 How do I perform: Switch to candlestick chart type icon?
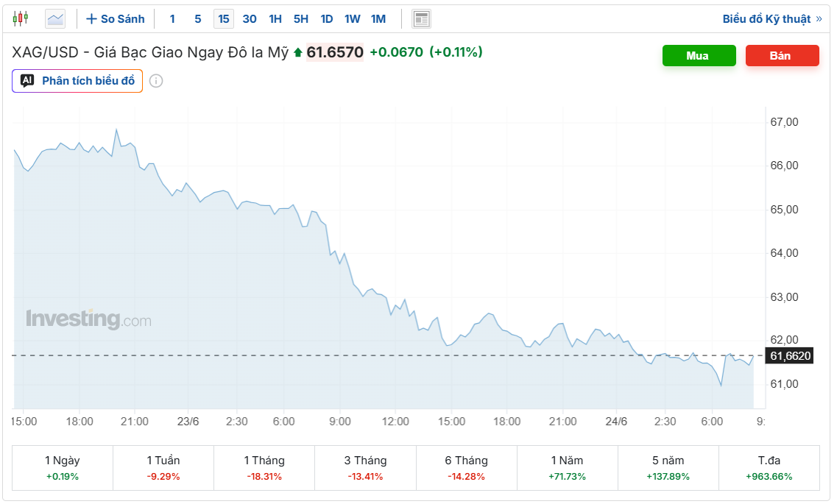pos(21,18)
